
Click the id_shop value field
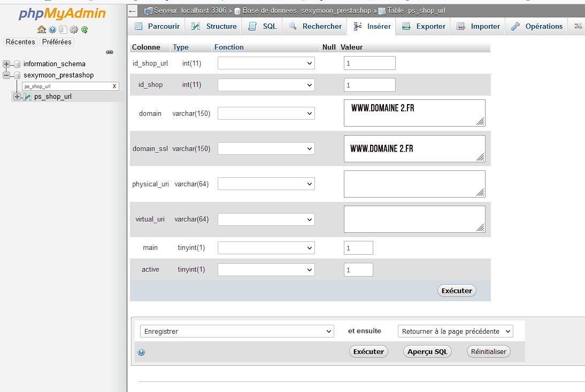(370, 85)
